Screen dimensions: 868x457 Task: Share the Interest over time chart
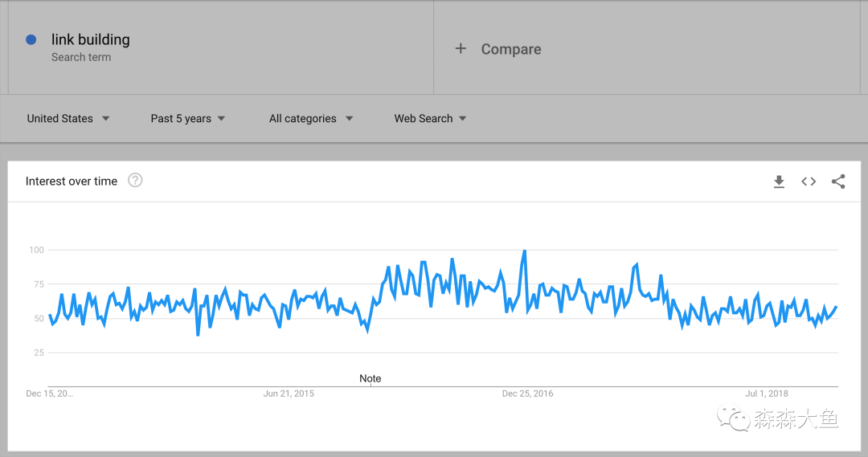point(838,182)
